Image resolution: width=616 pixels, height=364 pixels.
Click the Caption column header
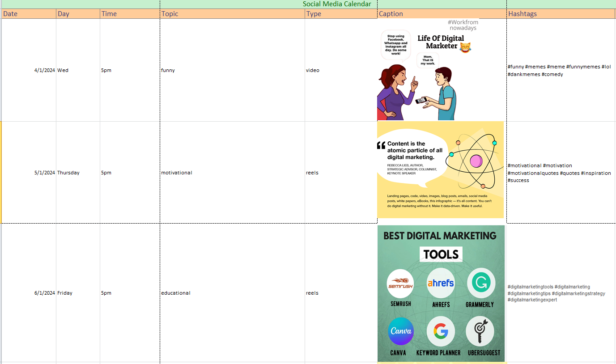point(442,14)
